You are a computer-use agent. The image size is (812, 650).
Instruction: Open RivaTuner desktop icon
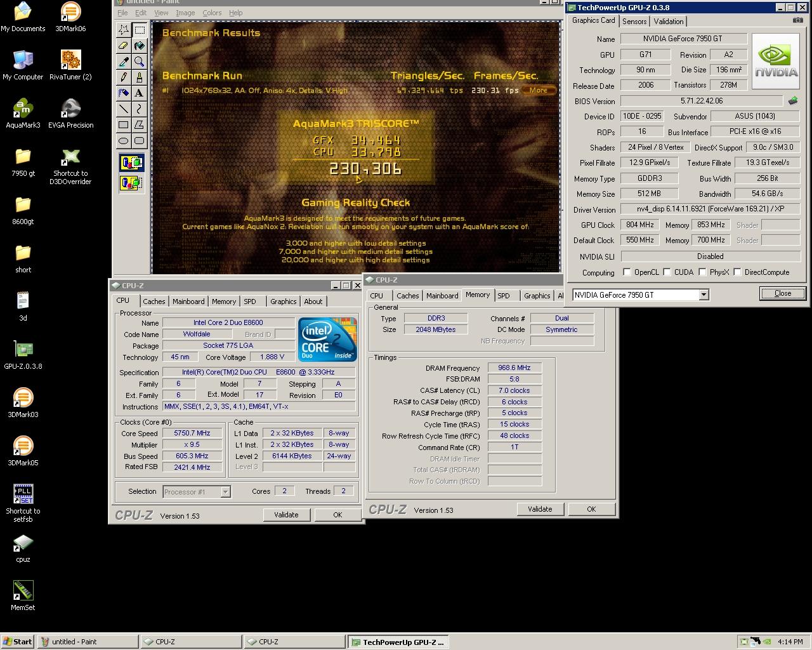coord(70,65)
